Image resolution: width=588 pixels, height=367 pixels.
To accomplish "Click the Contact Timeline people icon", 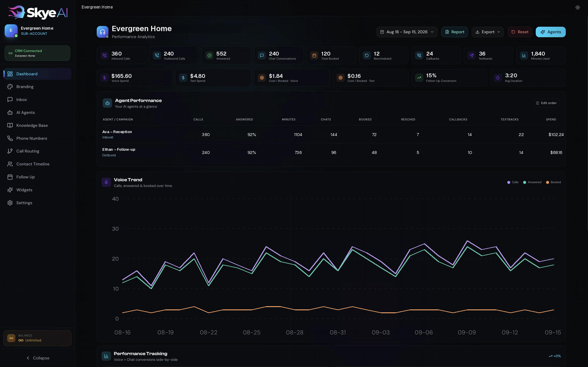I will pyautogui.click(x=10, y=164).
